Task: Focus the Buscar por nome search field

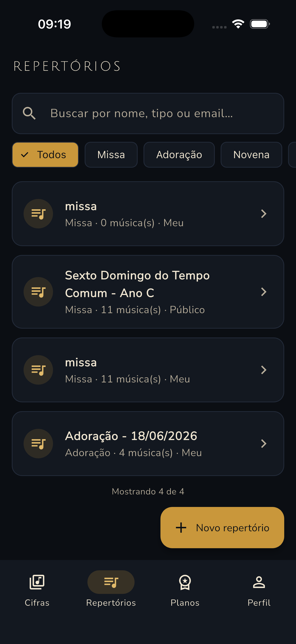Action: click(x=148, y=113)
